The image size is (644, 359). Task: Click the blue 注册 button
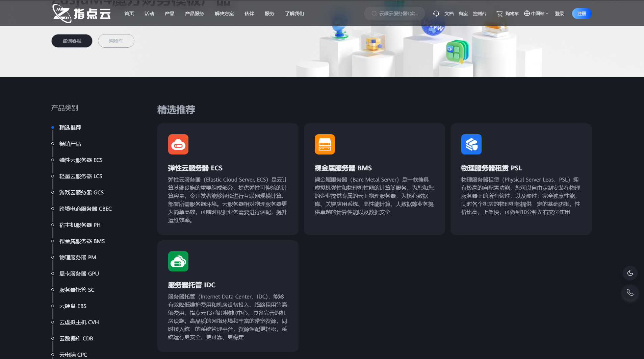coord(582,14)
